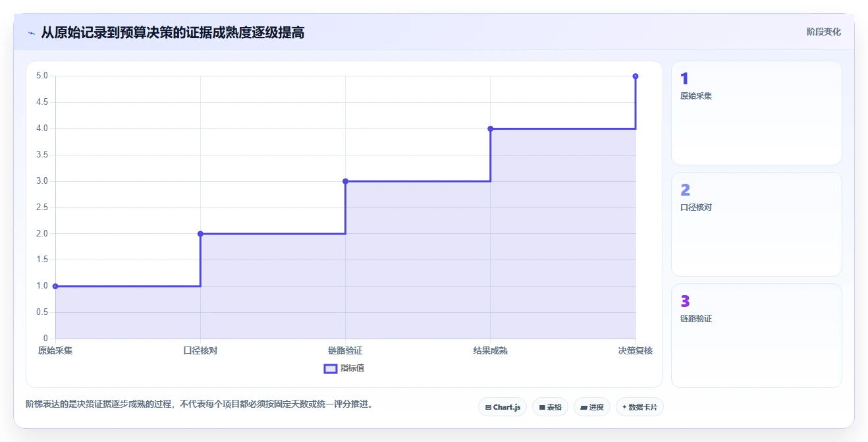The image size is (868, 442).
Task: Click the 口径核对 x-axis label
Action: 200,350
